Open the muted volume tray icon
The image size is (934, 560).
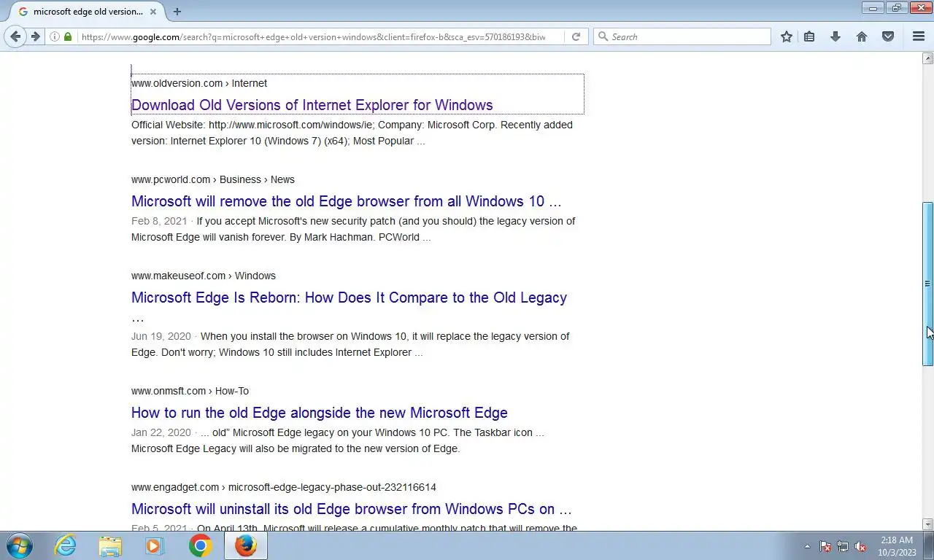click(860, 546)
